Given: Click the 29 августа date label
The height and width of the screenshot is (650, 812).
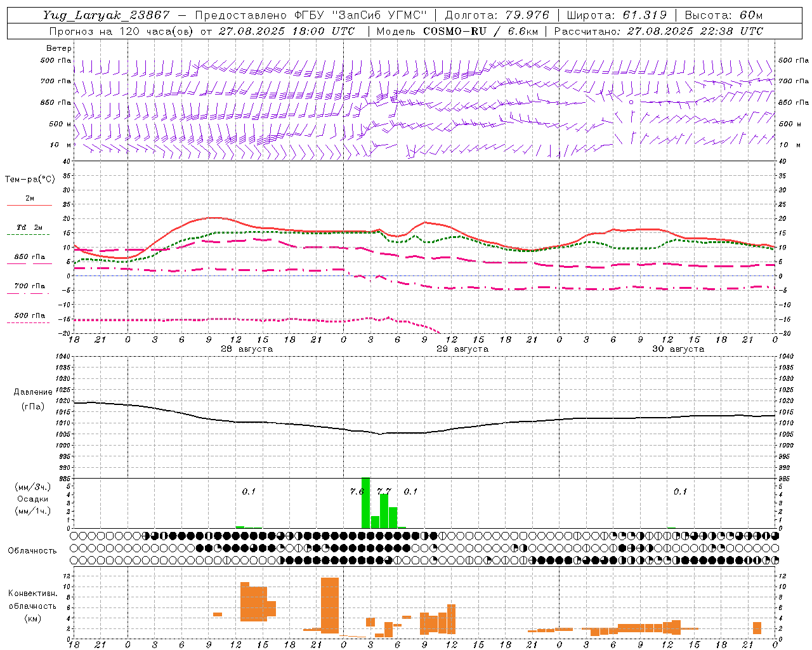Looking at the screenshot, I should pos(462,349).
